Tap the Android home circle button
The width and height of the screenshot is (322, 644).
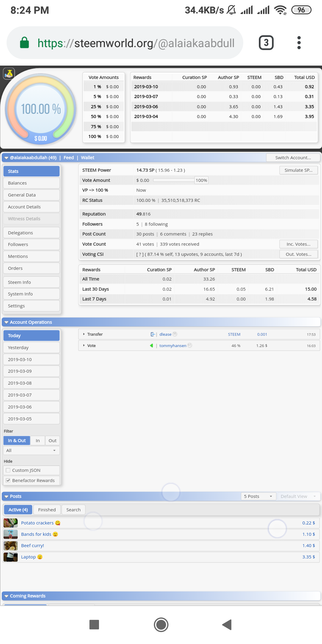(x=161, y=625)
